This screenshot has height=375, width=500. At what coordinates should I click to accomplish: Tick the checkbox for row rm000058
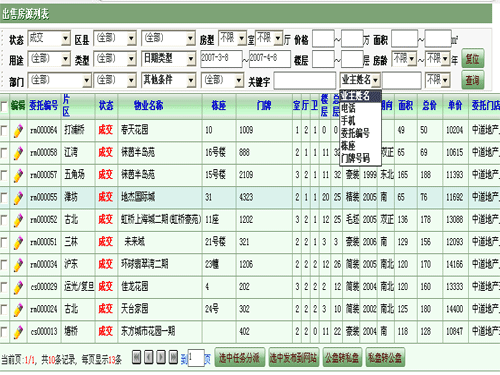click(4, 153)
